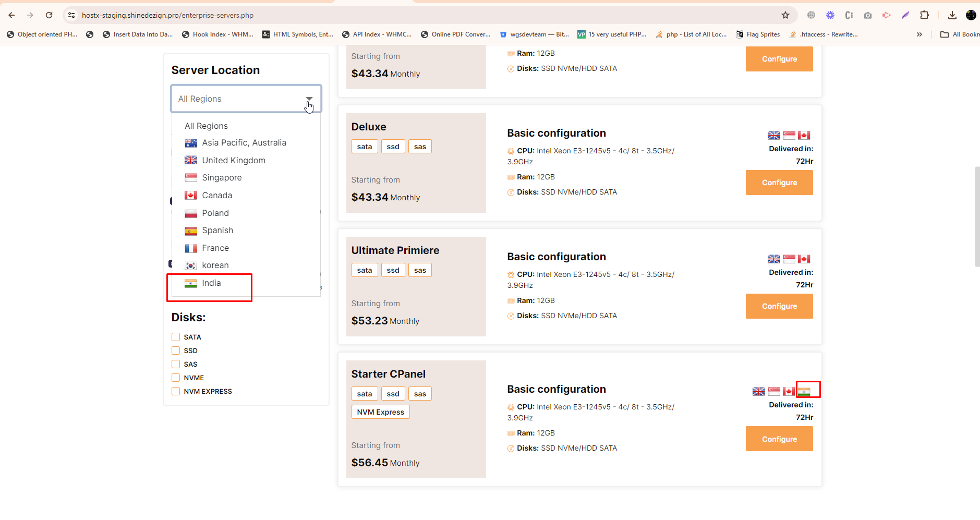Tick the NVME disk checkbox

[176, 378]
